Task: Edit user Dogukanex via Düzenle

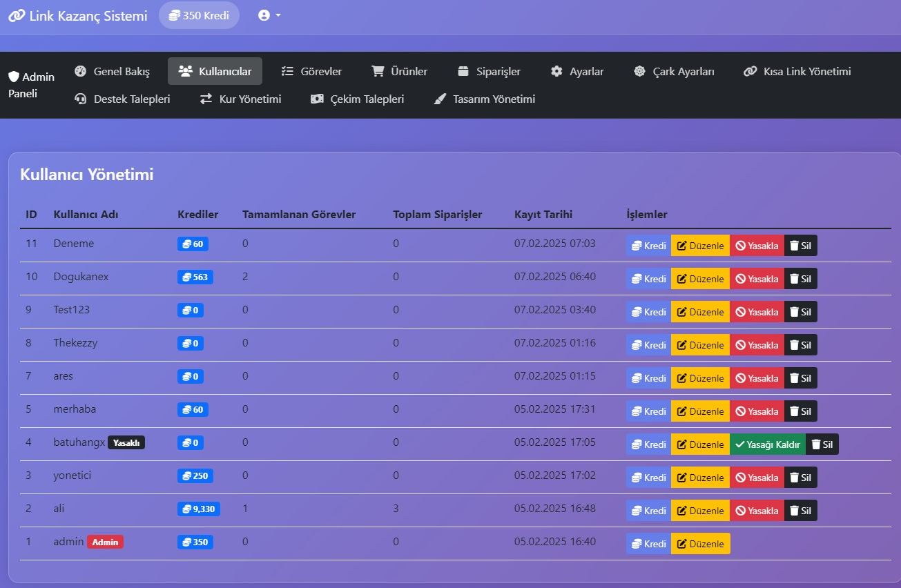Action: pyautogui.click(x=700, y=279)
